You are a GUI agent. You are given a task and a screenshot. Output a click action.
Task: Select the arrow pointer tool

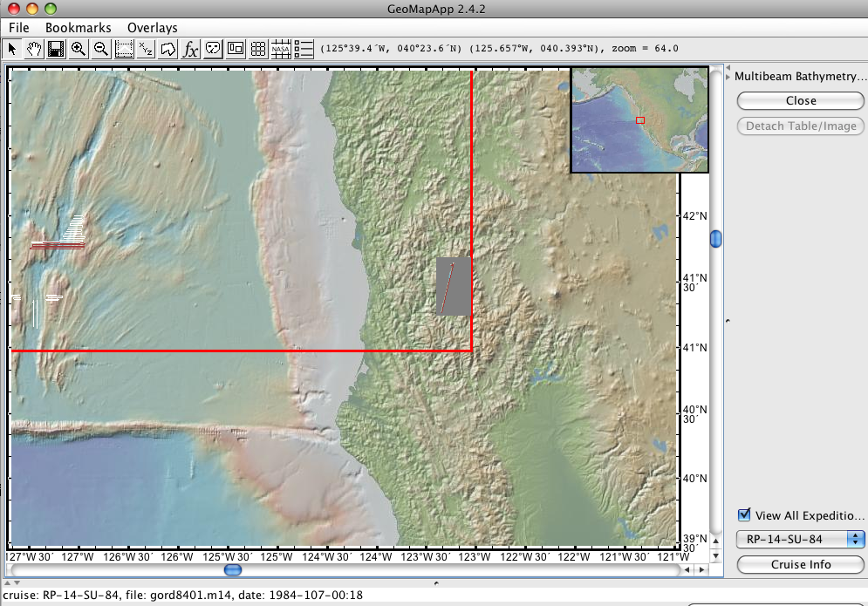12,49
